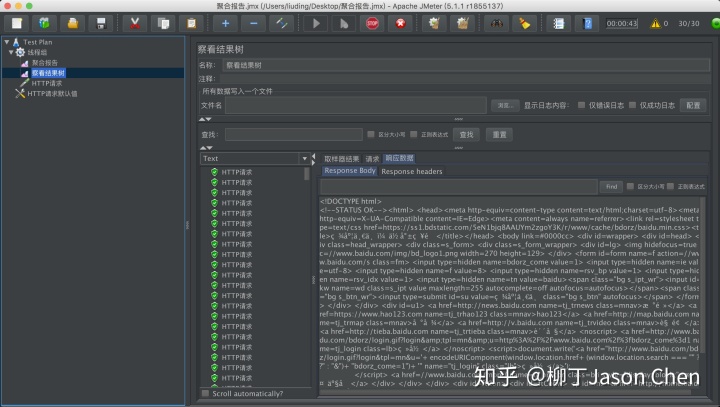Save the test plan with floppy icon
The image size is (720, 407).
click(101, 23)
